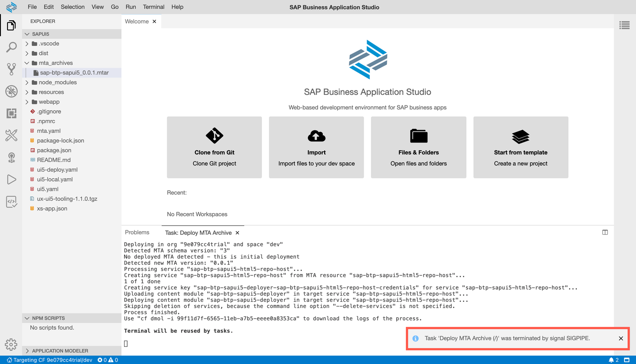The height and width of the screenshot is (364, 636).
Task: Click the Start from template tile
Action: click(x=521, y=147)
